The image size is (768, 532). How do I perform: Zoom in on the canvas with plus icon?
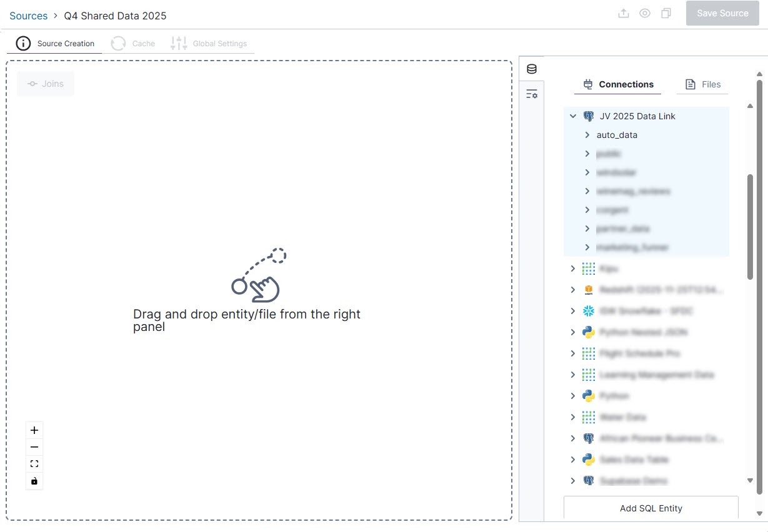click(34, 430)
